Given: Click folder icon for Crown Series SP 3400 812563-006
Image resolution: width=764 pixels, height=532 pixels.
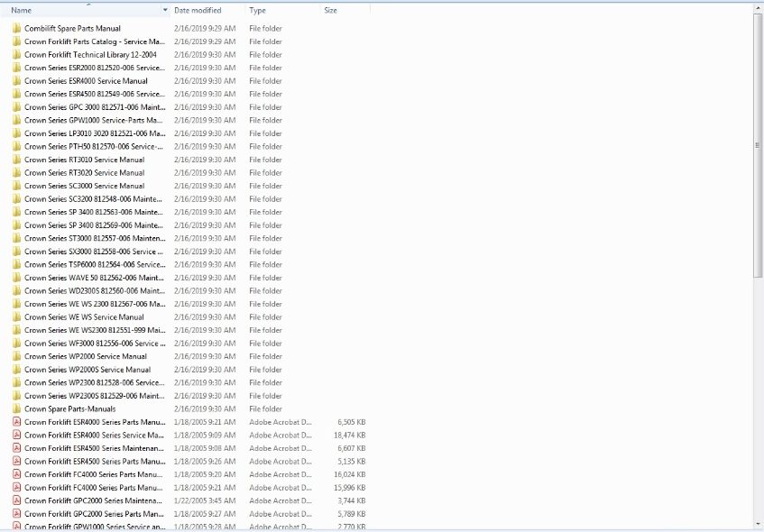Looking at the screenshot, I should click(16, 213).
